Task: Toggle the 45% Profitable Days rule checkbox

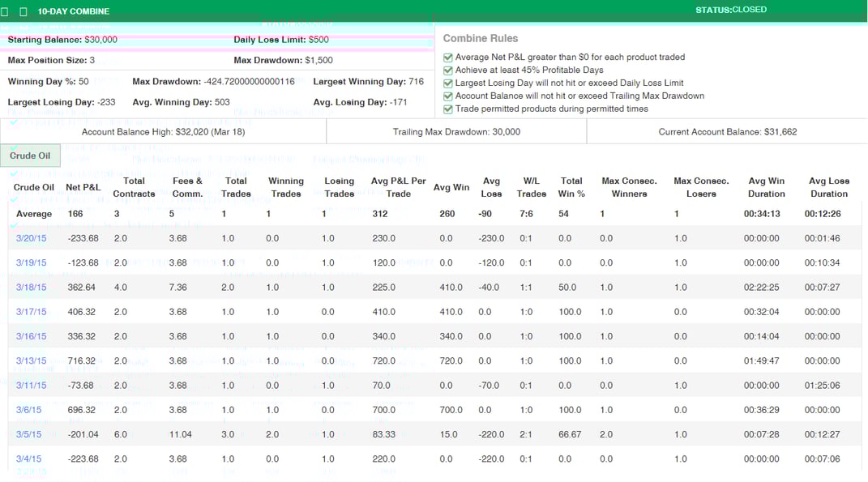Action: (x=448, y=70)
